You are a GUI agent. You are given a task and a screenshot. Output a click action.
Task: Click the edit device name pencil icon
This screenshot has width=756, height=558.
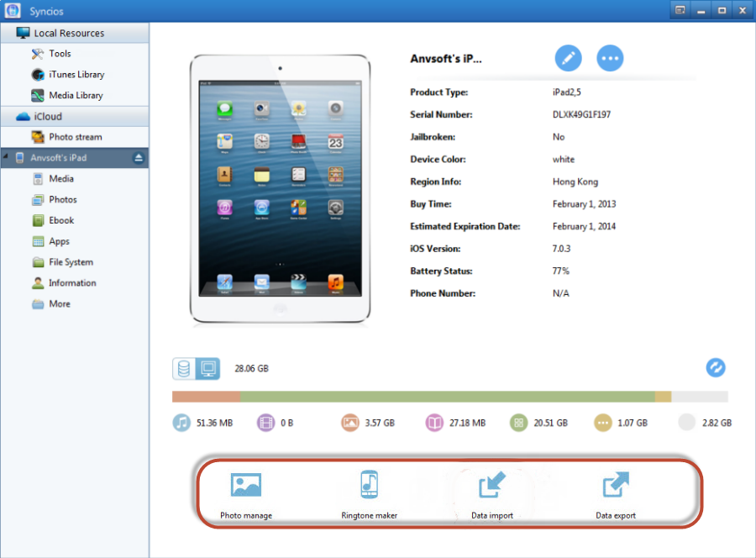click(x=568, y=58)
